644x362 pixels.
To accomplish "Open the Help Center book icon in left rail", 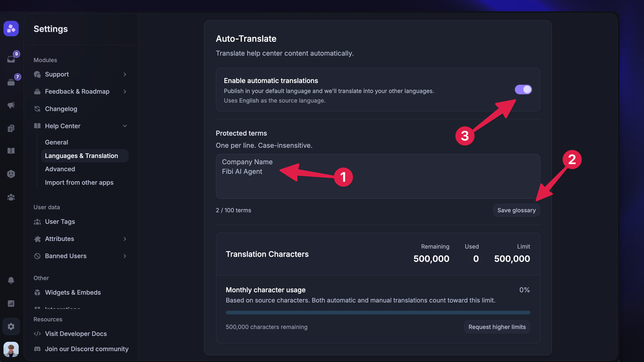I will point(11,151).
